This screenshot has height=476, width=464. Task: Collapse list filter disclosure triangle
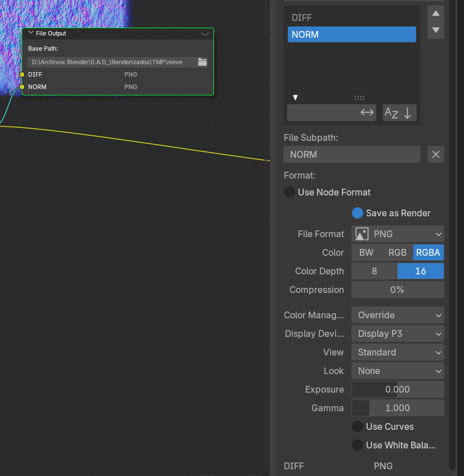tap(295, 97)
